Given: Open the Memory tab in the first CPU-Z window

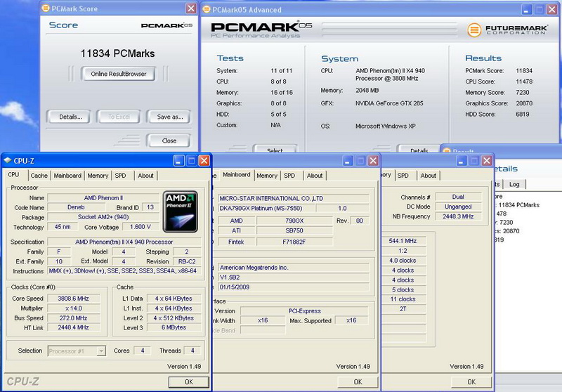Looking at the screenshot, I should pyautogui.click(x=98, y=176).
